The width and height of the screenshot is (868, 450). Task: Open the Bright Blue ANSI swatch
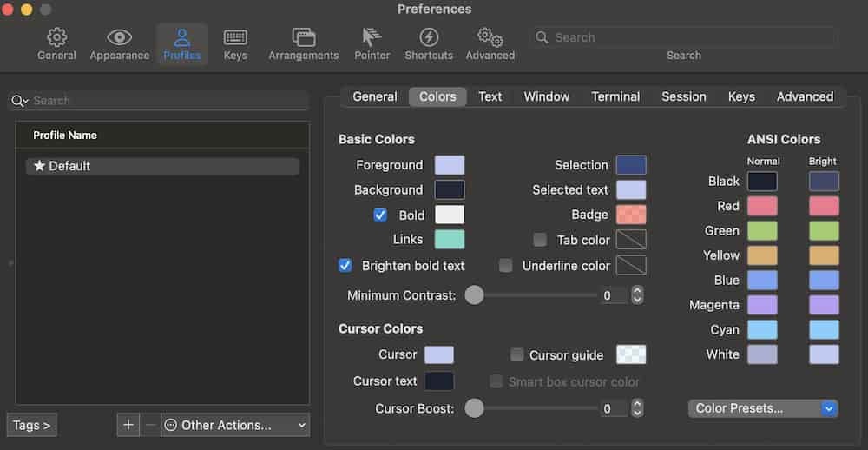[824, 281]
